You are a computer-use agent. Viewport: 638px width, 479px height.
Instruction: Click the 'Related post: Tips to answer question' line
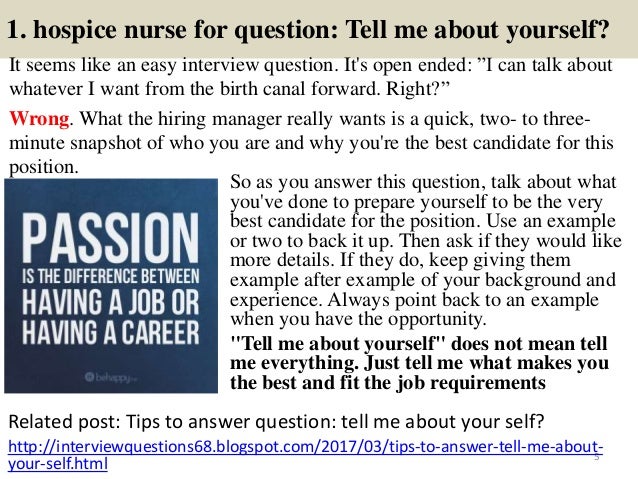[276, 421]
